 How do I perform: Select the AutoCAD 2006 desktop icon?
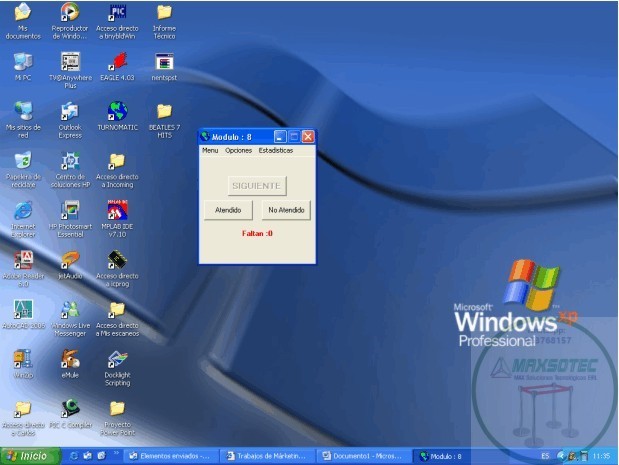click(x=22, y=310)
